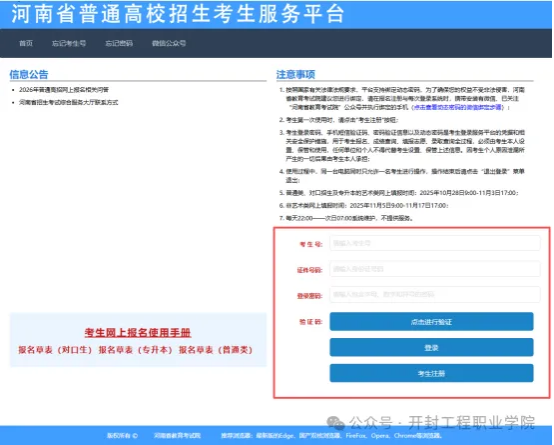Open the 微信公众号 navigation item
The image size is (554, 445).
[x=169, y=43]
